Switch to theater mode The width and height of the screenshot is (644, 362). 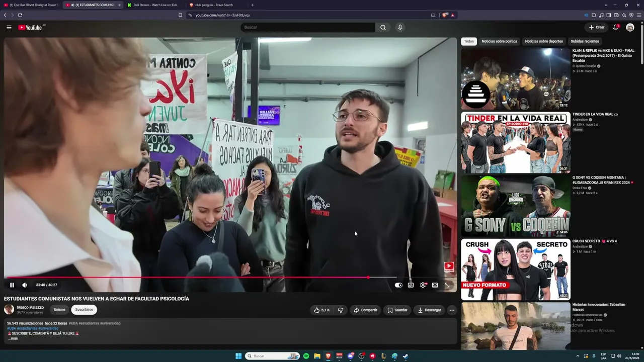point(435,285)
